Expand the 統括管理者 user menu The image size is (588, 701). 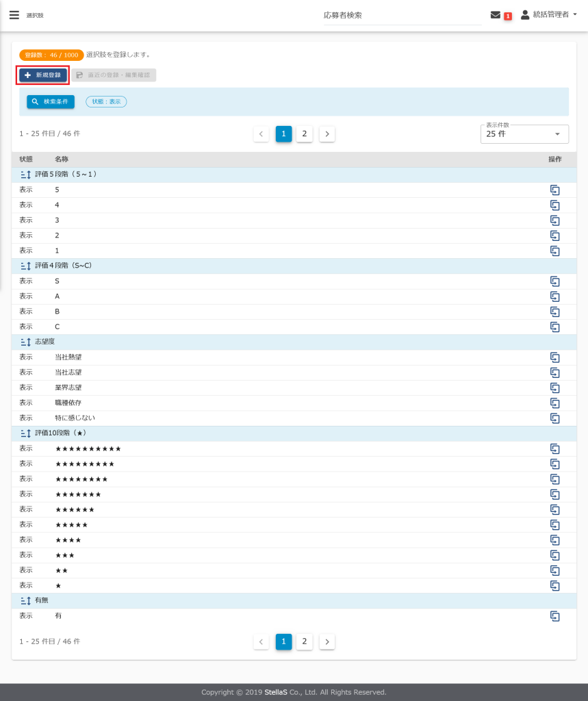point(549,15)
